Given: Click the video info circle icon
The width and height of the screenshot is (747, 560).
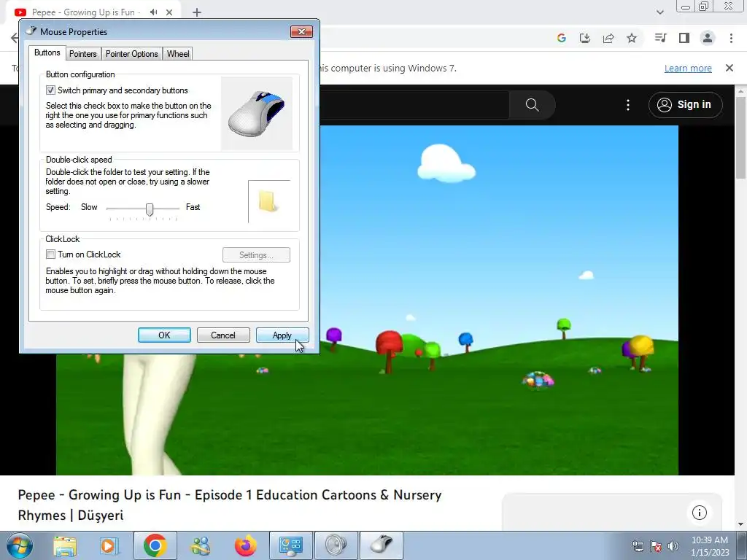Looking at the screenshot, I should tap(700, 513).
